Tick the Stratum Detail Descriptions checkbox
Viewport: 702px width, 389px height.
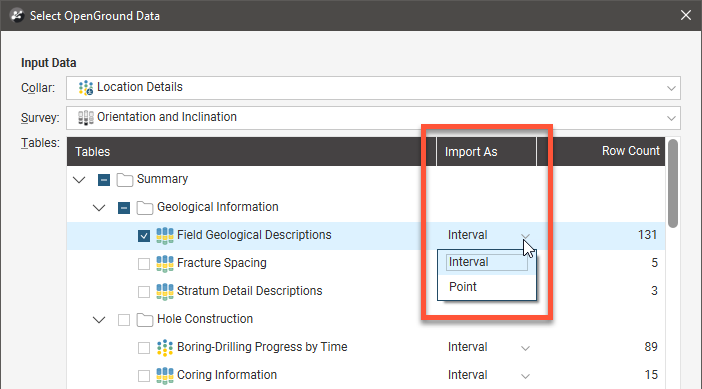(144, 292)
